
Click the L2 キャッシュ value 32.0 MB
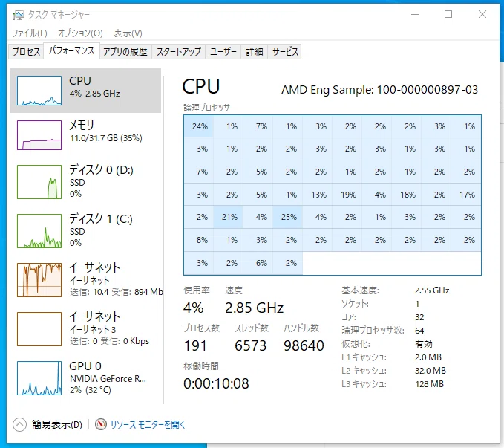pyautogui.click(x=431, y=371)
